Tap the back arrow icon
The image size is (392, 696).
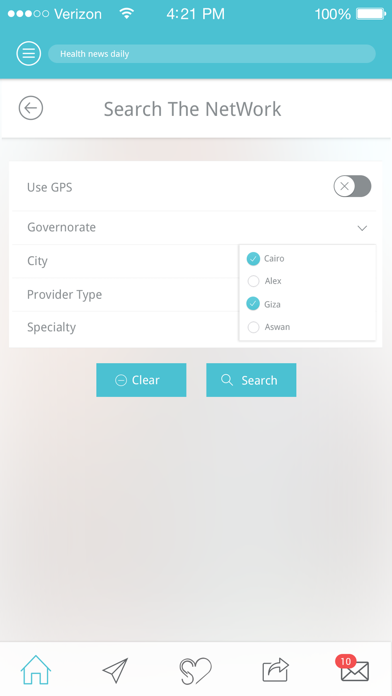coord(31,108)
